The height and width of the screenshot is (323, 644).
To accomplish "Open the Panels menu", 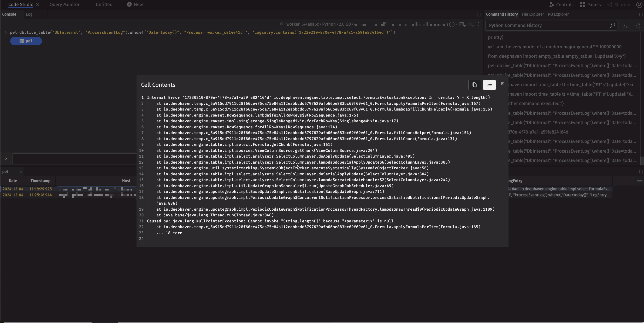I will pos(590,5).
